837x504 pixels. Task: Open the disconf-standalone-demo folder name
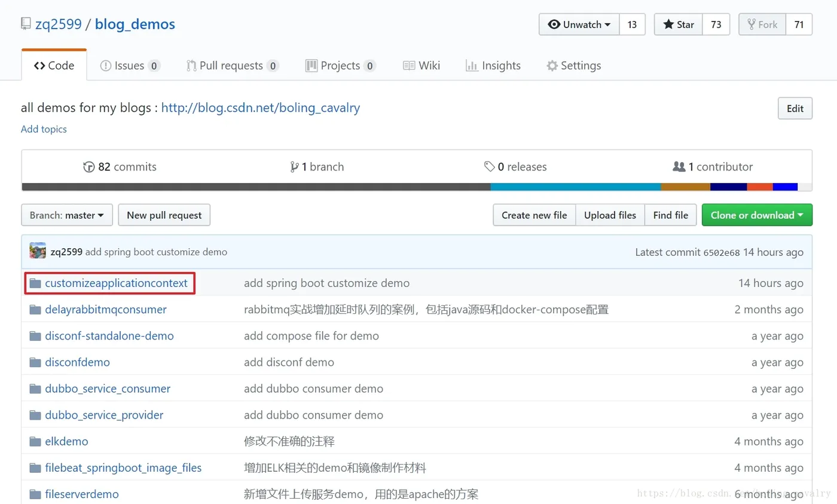109,336
